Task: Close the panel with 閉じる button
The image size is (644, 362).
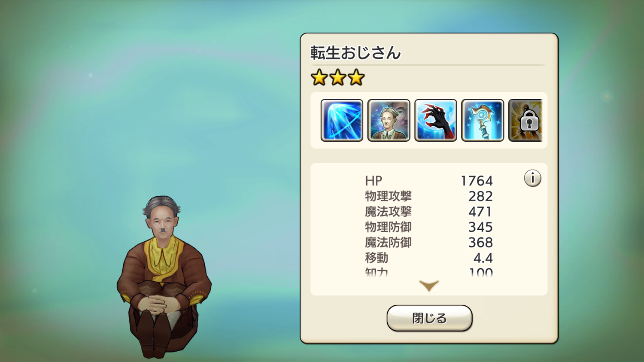Action: point(429,318)
